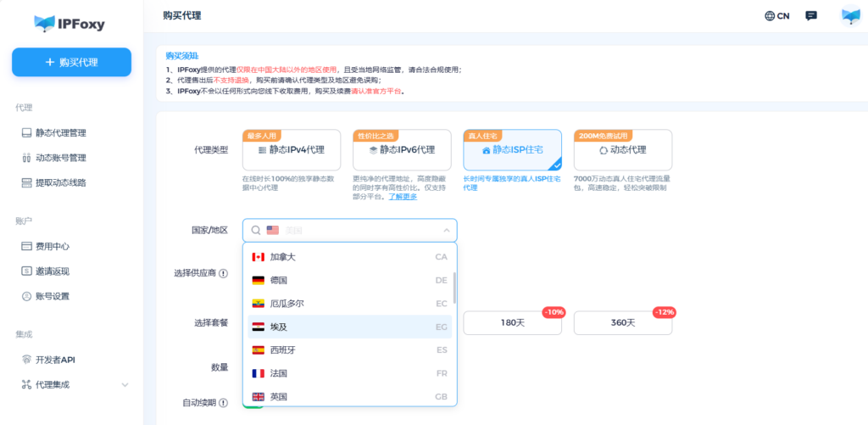
Task: Open the 了解更多 link
Action: click(403, 196)
